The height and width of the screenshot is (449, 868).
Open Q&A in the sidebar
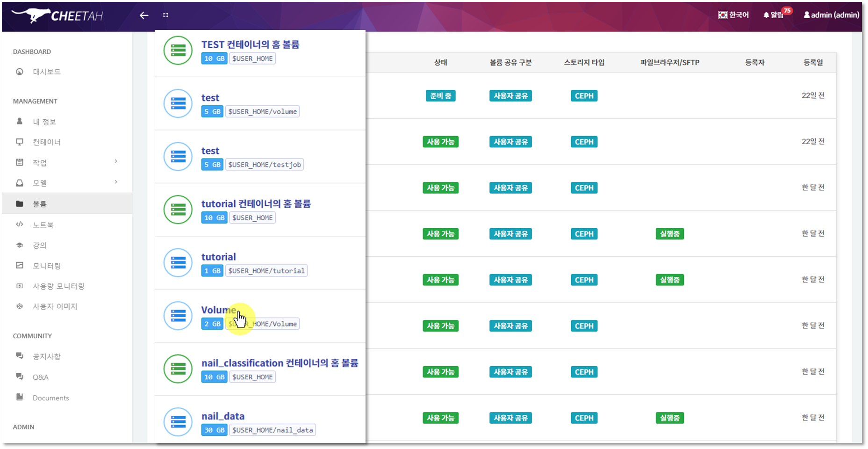[41, 377]
